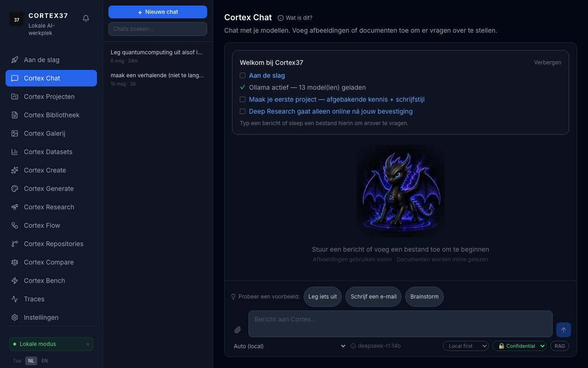Open Cortex Bibliotheek section
588x368 pixels.
pos(51,115)
